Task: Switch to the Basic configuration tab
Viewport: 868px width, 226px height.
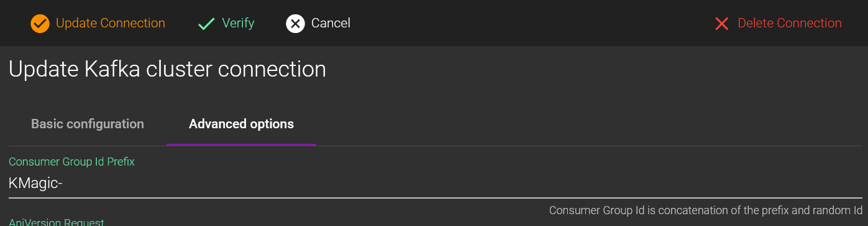Action: (x=88, y=124)
